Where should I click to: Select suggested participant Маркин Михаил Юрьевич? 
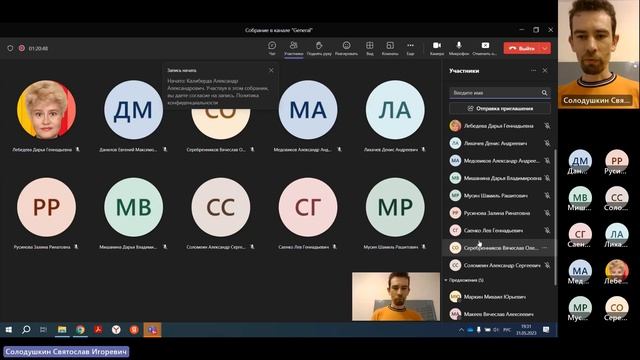(x=500, y=297)
